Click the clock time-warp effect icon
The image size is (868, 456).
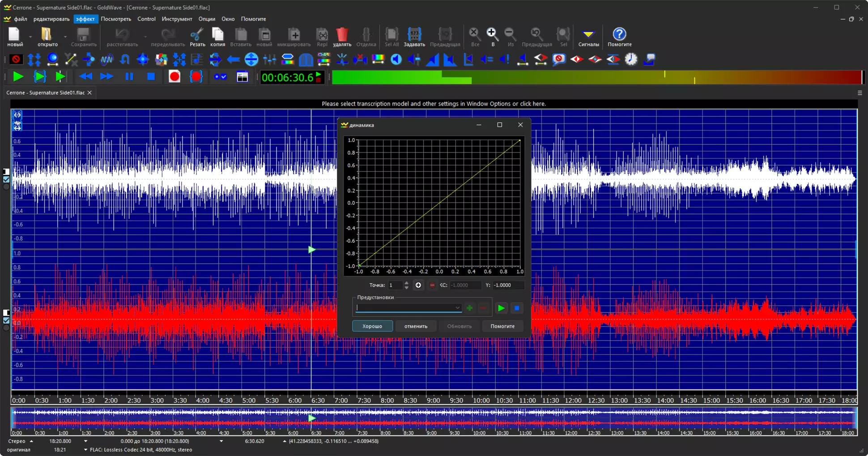(x=631, y=59)
